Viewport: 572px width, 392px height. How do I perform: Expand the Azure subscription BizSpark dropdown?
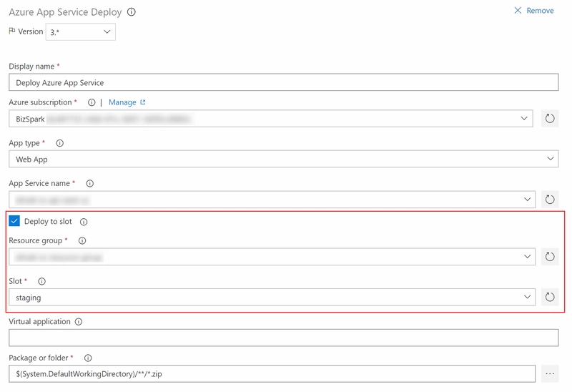click(x=271, y=119)
